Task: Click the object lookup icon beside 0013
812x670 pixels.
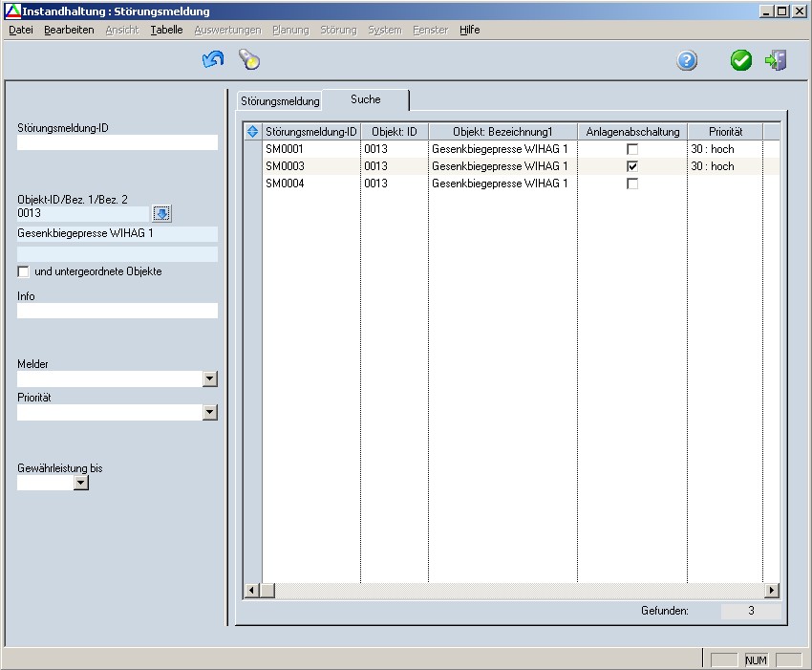Action: (x=161, y=213)
